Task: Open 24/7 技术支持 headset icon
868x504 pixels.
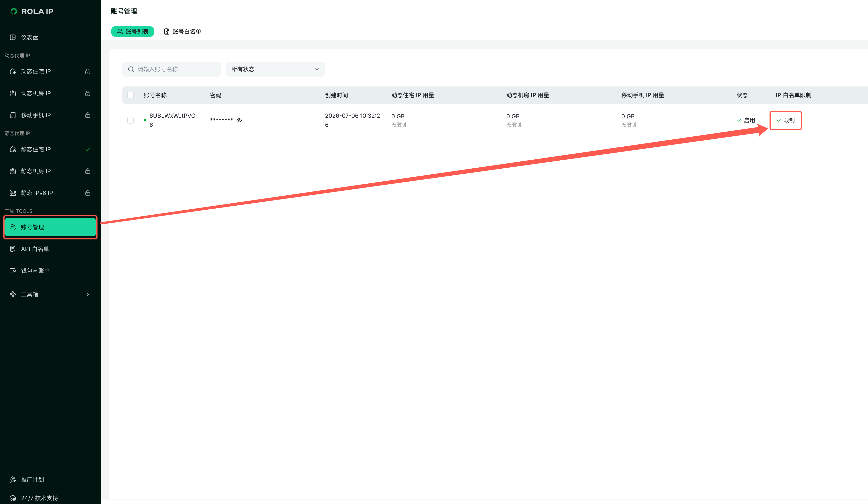Action: pos(13,498)
